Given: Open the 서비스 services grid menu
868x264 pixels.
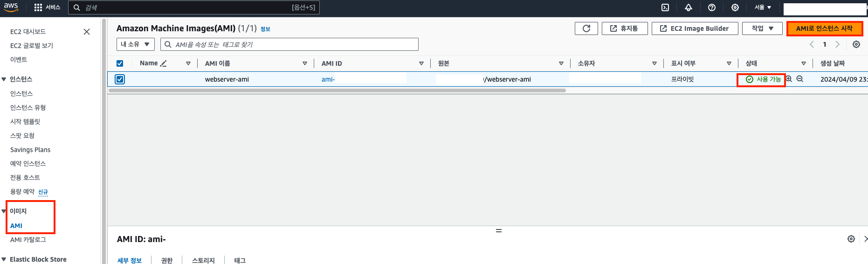Looking at the screenshot, I should click(48, 7).
